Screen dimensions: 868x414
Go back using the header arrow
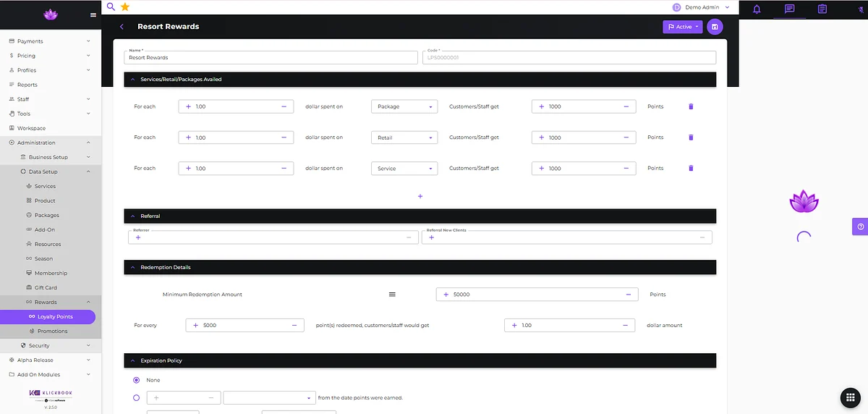[122, 27]
